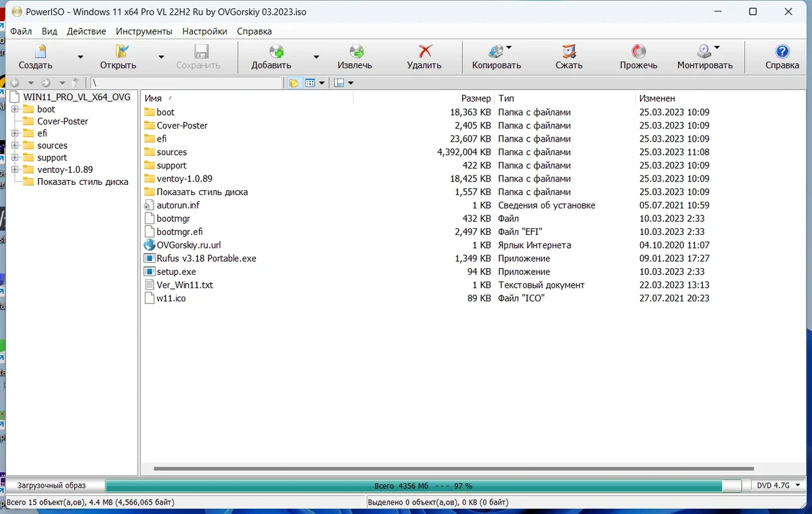Open the Действие menu
This screenshot has width=812, height=514.
(x=87, y=31)
